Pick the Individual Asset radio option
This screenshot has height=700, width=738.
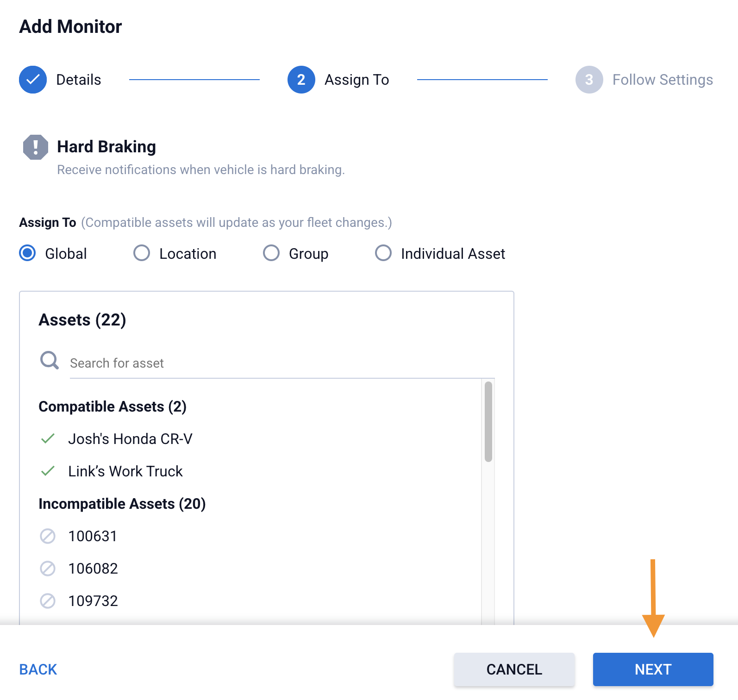(x=383, y=253)
